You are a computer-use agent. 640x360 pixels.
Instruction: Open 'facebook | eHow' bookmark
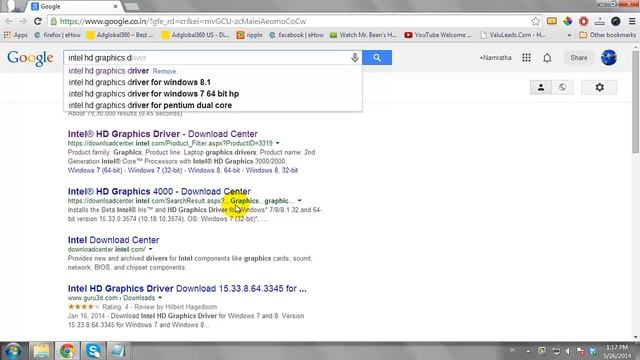[x=297, y=35]
